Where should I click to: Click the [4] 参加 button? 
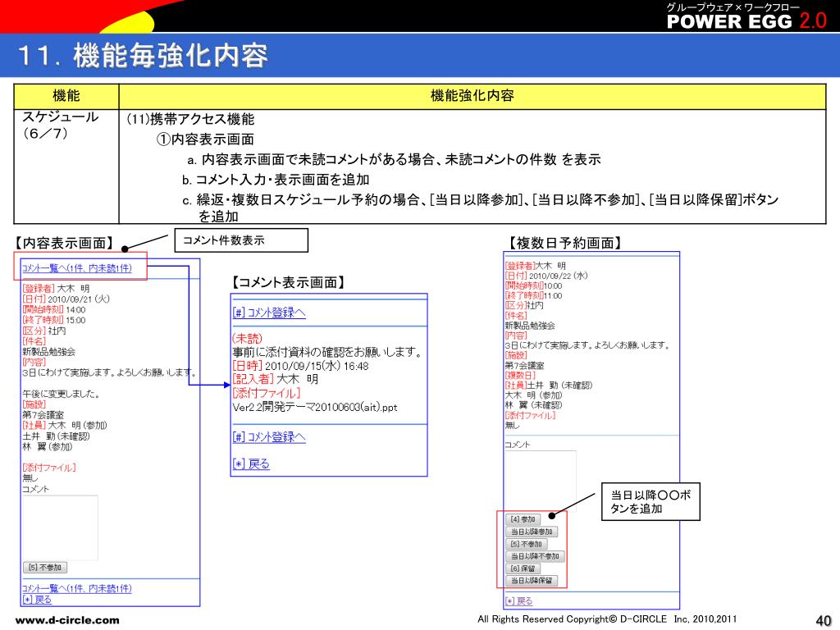pyautogui.click(x=523, y=519)
